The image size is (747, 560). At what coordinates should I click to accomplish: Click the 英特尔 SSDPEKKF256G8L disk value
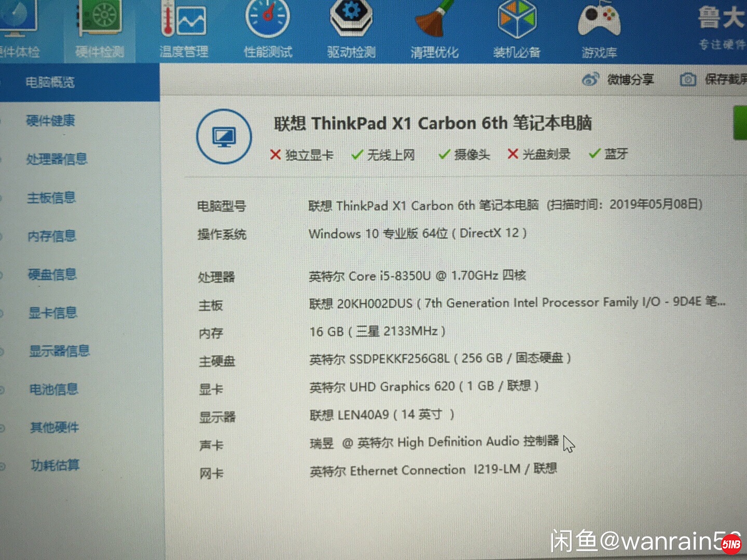click(x=440, y=358)
